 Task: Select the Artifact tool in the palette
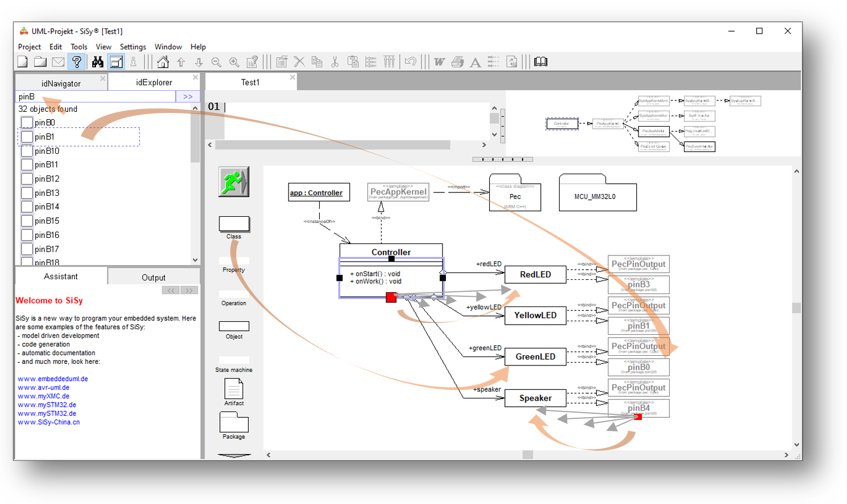point(233,389)
